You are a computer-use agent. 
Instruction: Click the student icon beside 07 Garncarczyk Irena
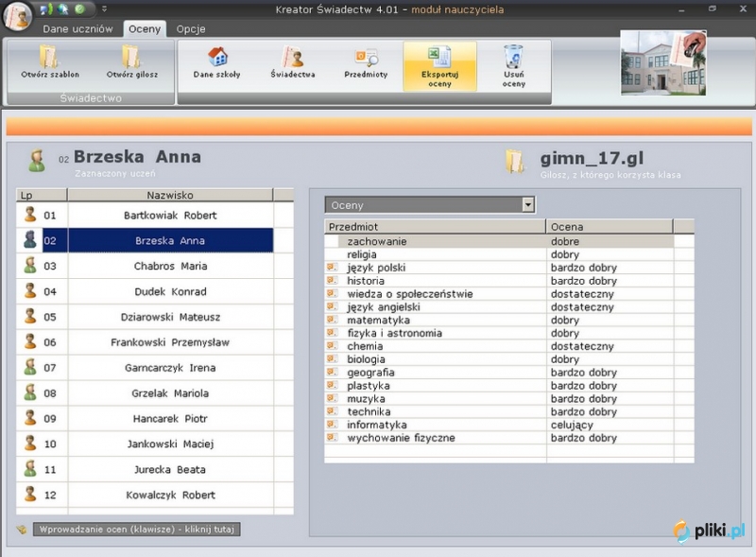click(30, 367)
